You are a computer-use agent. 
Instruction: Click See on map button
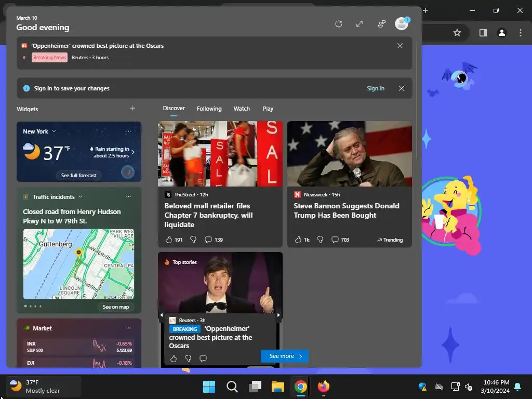coord(116,307)
